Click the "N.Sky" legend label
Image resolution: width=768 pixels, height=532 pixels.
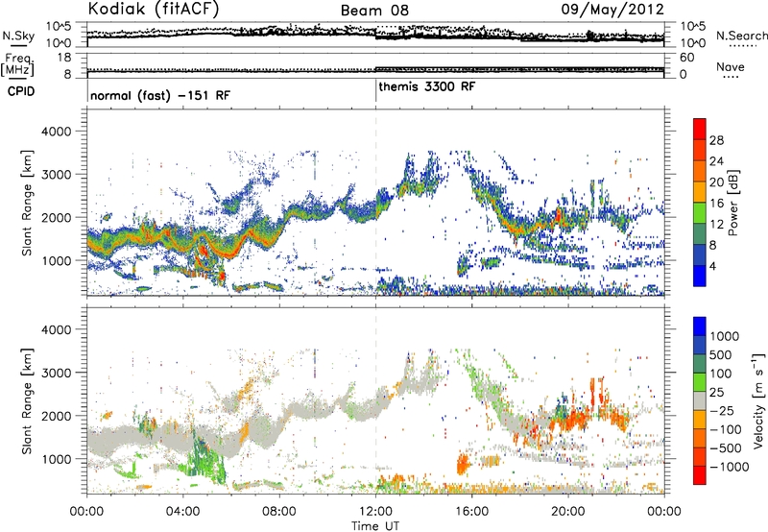(18, 36)
